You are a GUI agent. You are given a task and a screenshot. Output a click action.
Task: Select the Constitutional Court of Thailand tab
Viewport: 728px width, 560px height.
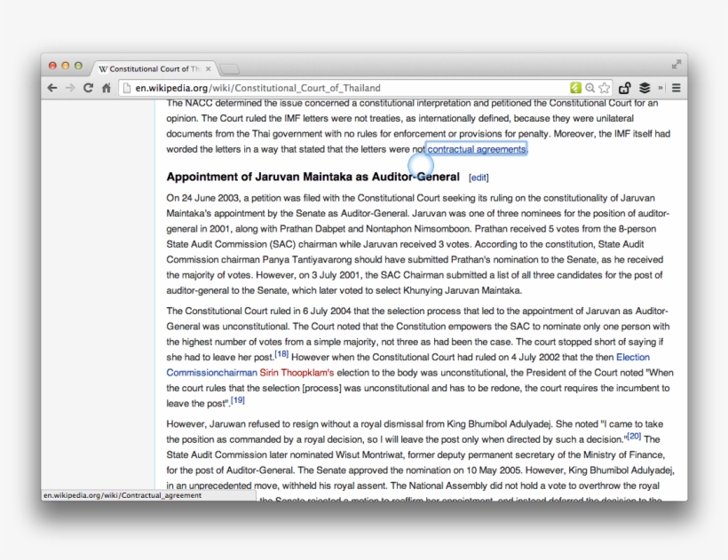155,68
